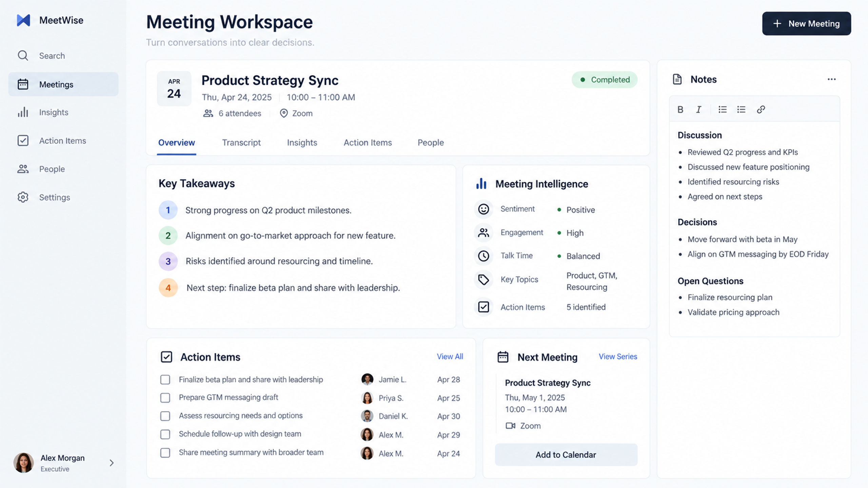
Task: Click the MeetWise logo icon
Action: 23,20
